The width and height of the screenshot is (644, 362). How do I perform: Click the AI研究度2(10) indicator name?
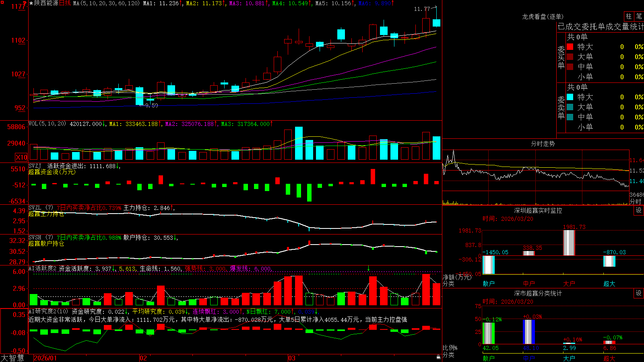(x=49, y=311)
